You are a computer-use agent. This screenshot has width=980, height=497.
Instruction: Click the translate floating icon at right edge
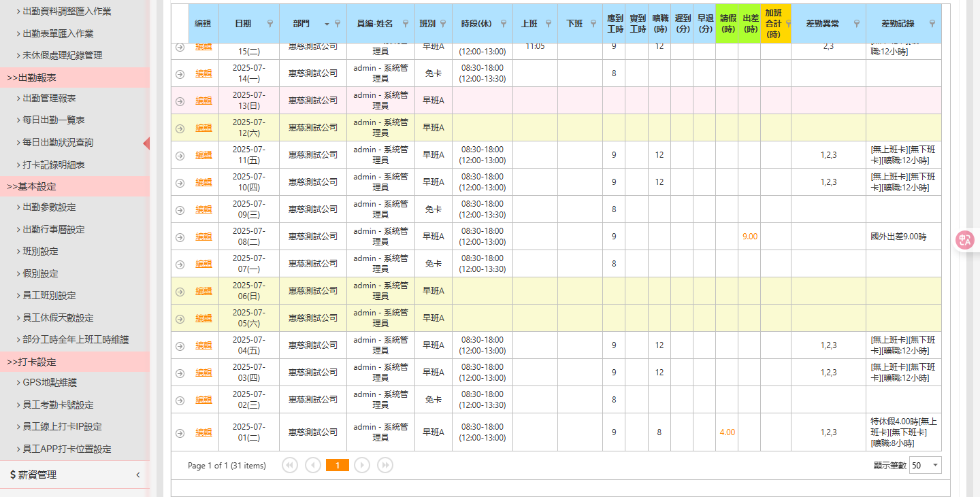point(965,239)
